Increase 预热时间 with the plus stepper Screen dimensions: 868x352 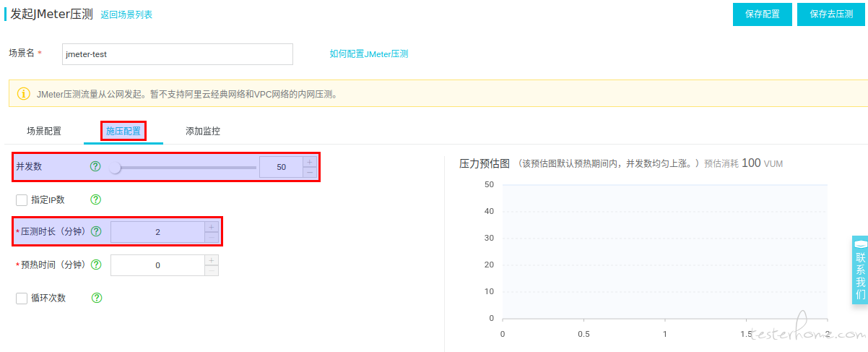point(212,260)
